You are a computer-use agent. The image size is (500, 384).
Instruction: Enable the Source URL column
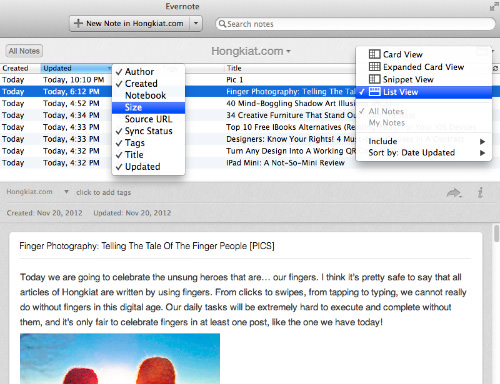(x=148, y=119)
